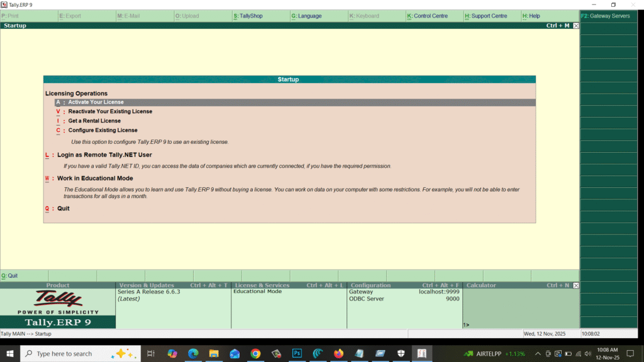Open Windows notification center icon

pyautogui.click(x=630, y=354)
